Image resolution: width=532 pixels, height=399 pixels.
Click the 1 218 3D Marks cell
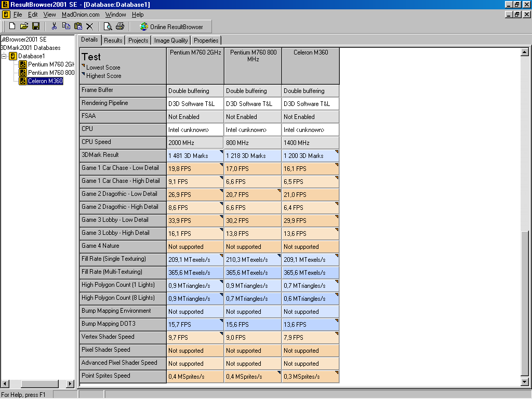pos(253,156)
